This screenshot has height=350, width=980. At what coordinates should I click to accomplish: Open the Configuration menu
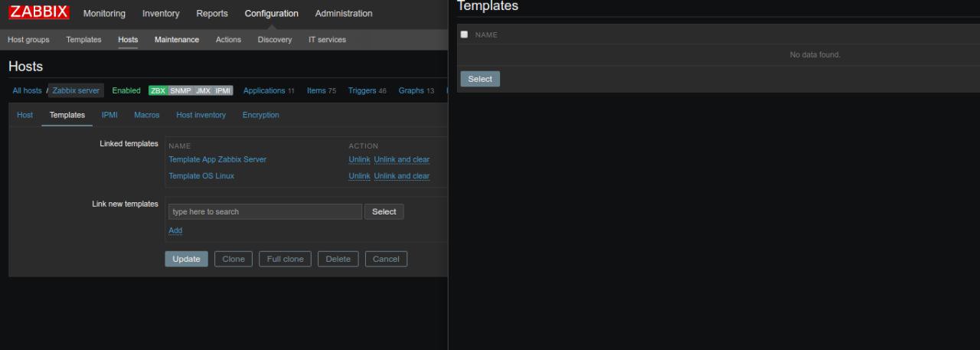click(272, 13)
